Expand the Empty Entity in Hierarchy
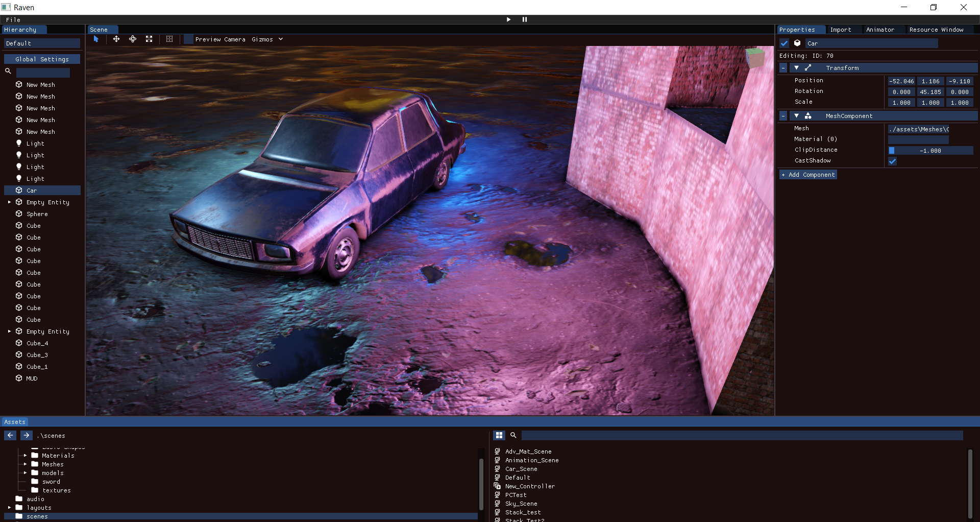Viewport: 980px width, 522px height. pyautogui.click(x=9, y=202)
